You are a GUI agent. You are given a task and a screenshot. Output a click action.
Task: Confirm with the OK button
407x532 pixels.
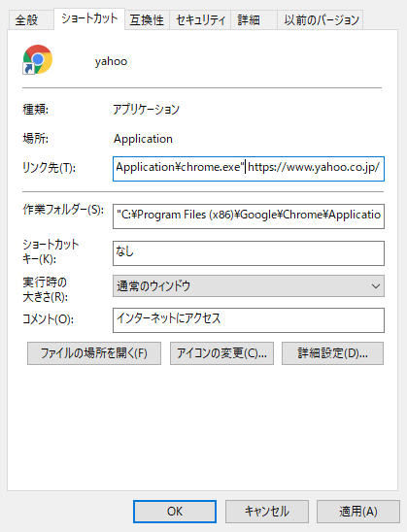coord(175,512)
